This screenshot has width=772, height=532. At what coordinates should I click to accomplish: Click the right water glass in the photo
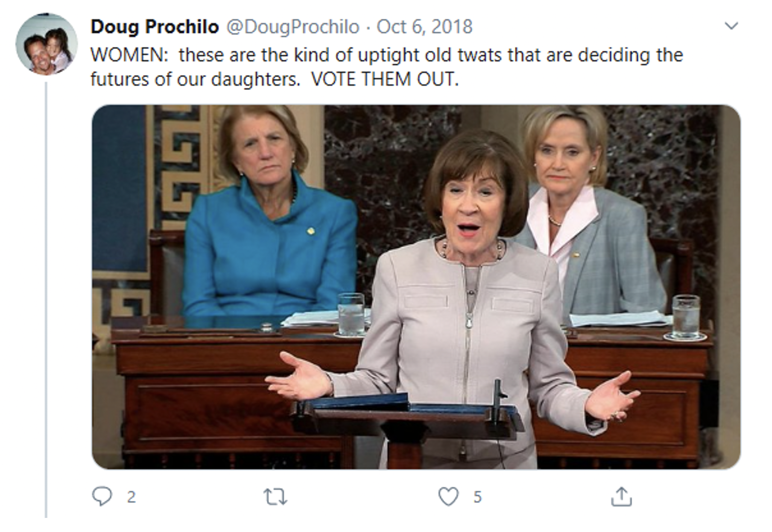click(x=685, y=317)
